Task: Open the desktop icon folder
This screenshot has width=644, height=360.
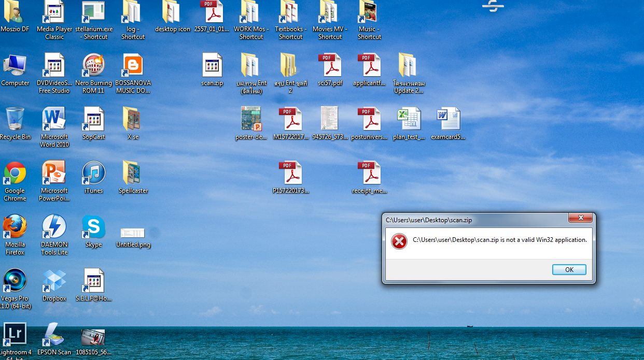Action: 173,12
